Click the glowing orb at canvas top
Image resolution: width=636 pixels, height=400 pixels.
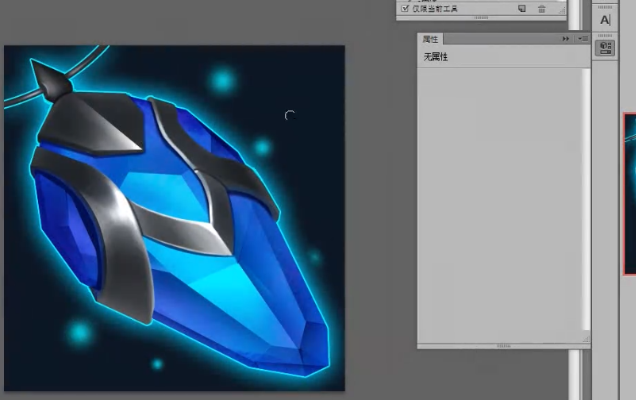click(x=221, y=80)
